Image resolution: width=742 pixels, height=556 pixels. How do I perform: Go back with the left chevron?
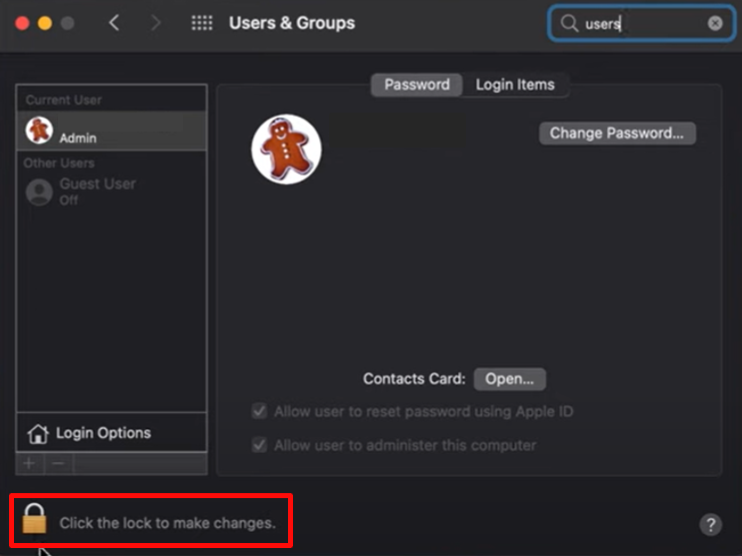click(x=114, y=23)
